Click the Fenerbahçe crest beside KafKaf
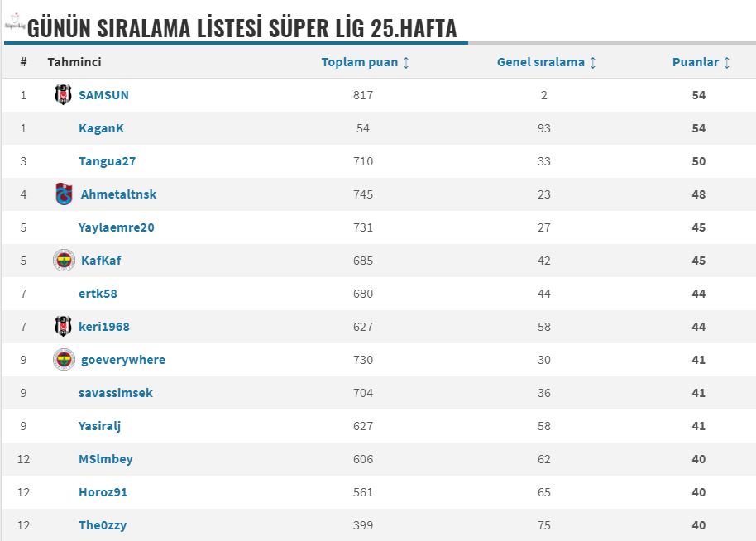 coord(65,261)
